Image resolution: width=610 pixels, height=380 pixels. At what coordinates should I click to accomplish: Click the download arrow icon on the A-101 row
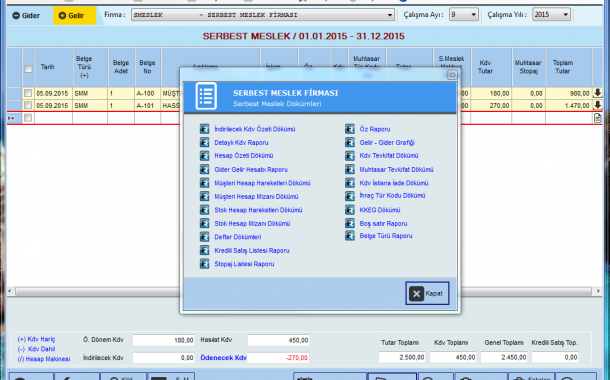tap(598, 105)
